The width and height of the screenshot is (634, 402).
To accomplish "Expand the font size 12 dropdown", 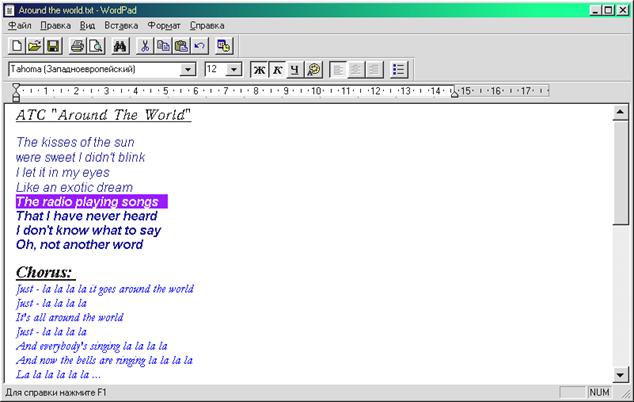I will pyautogui.click(x=234, y=70).
